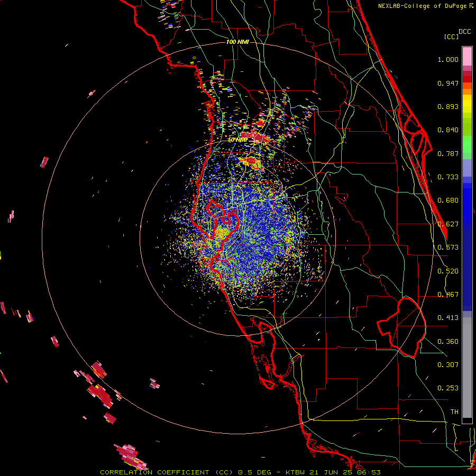Click the TH threshold label on legend

tap(454, 412)
